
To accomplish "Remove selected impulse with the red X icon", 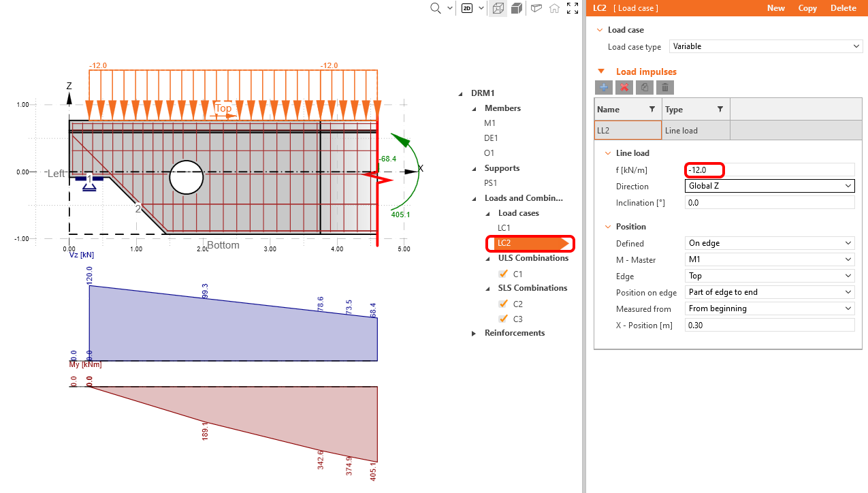I will [x=624, y=87].
